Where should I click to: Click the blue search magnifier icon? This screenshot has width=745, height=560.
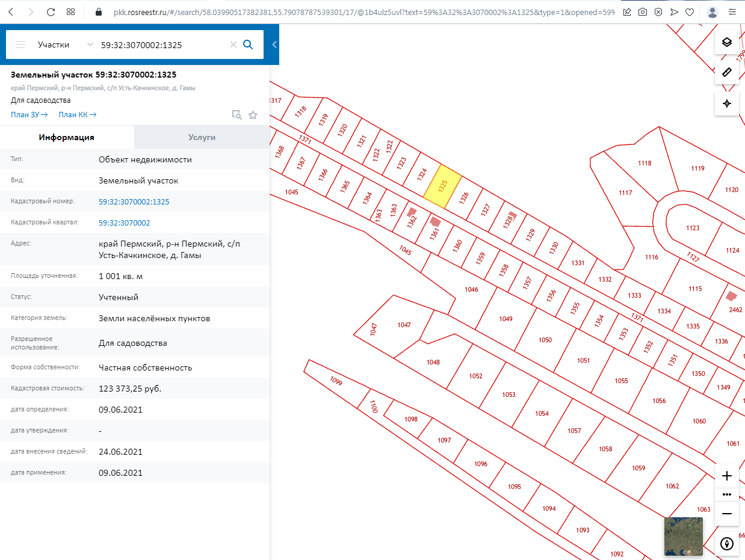[x=248, y=45]
